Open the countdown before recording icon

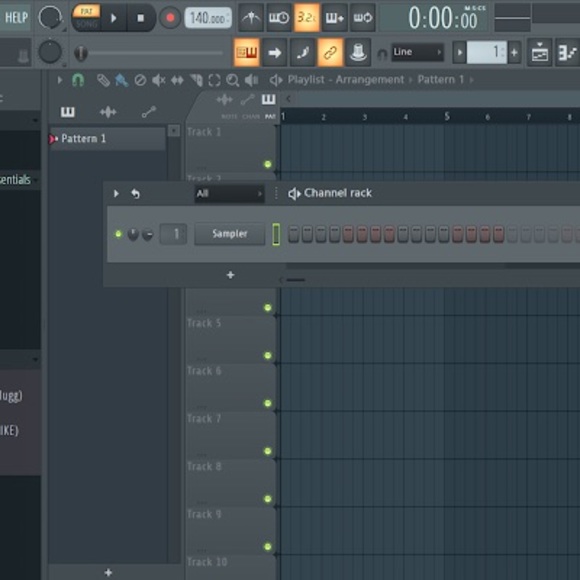(307, 17)
